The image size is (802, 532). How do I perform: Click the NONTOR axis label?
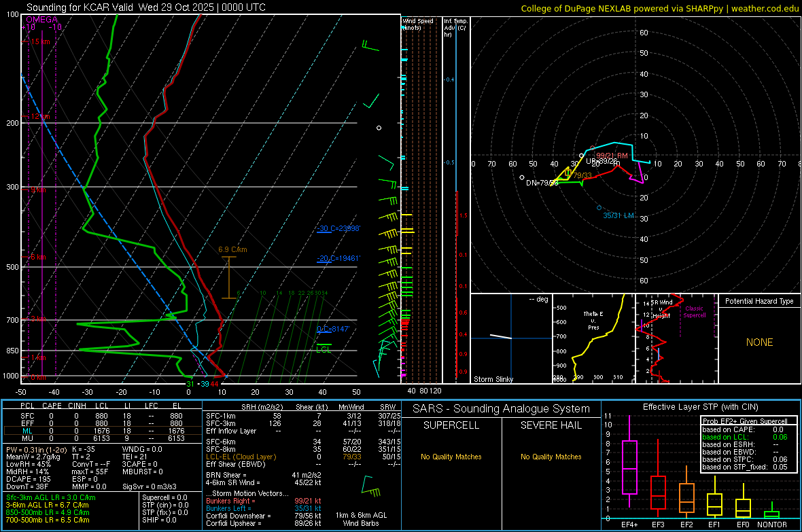[772, 525]
